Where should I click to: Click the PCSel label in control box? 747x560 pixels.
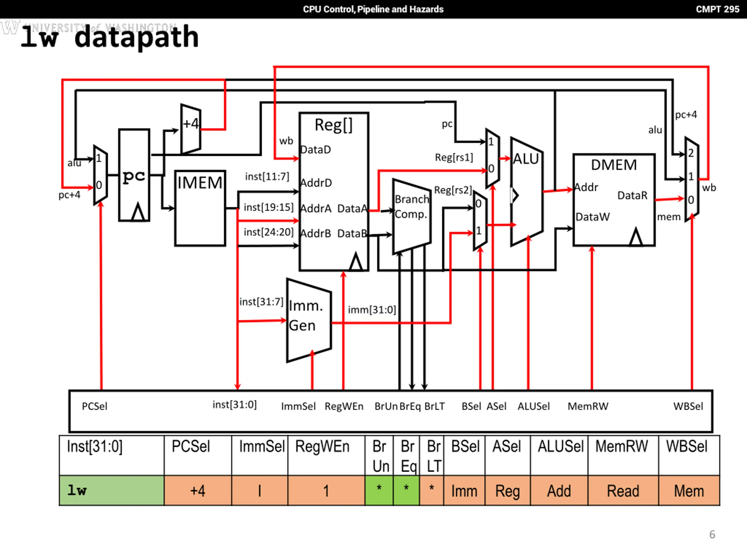(x=95, y=406)
